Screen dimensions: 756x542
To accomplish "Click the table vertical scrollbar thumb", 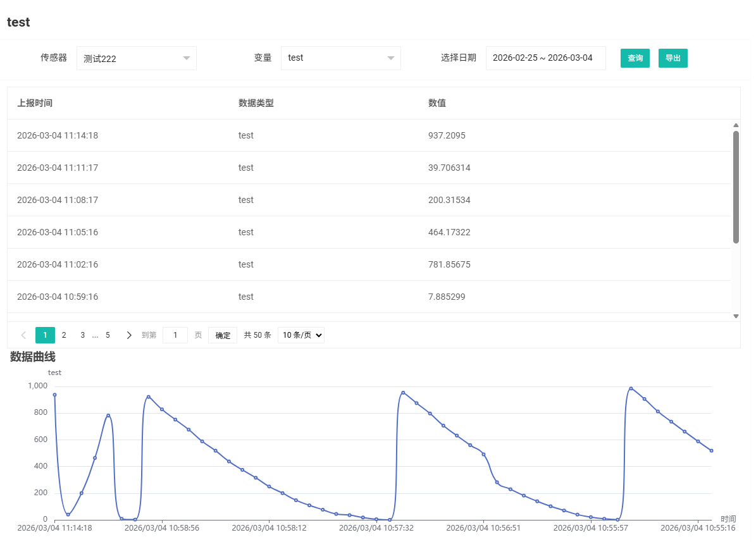I will pos(736,187).
